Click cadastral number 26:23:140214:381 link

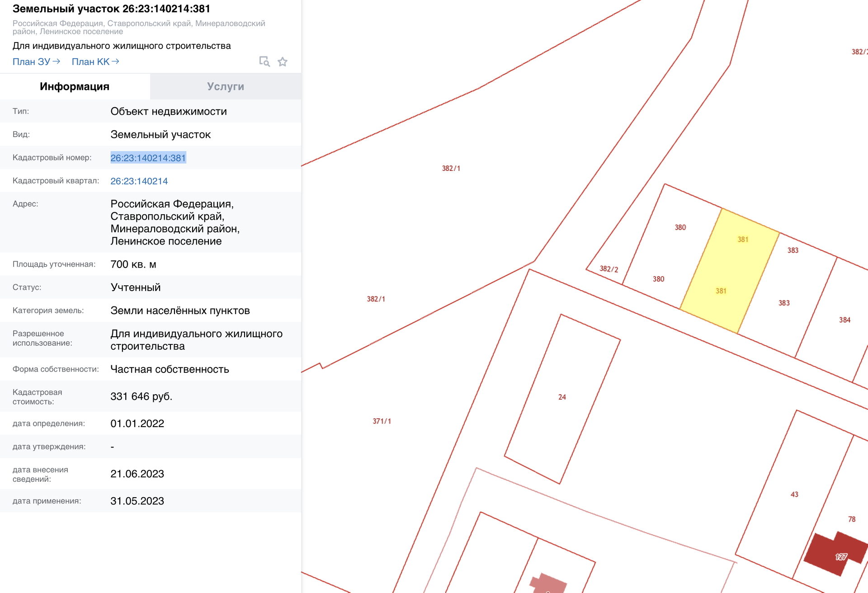pos(148,158)
